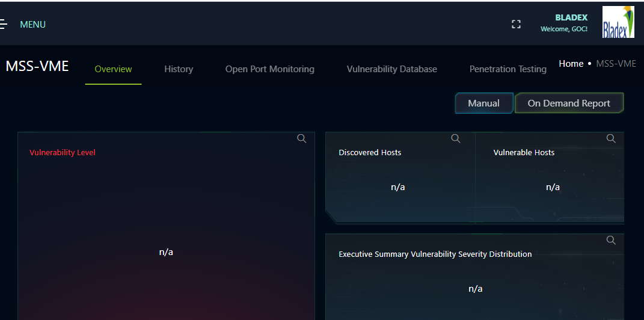Click the Bladex logo image
644x320 pixels.
(x=618, y=22)
